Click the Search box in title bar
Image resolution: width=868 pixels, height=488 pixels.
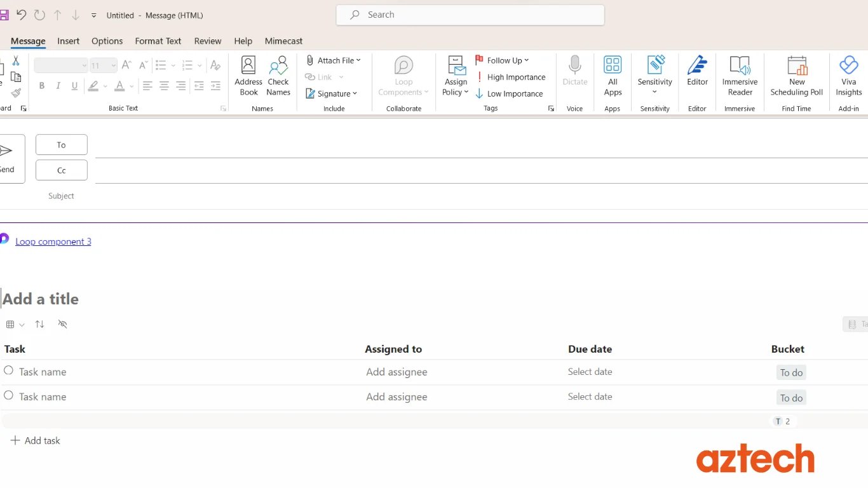pyautogui.click(x=470, y=15)
